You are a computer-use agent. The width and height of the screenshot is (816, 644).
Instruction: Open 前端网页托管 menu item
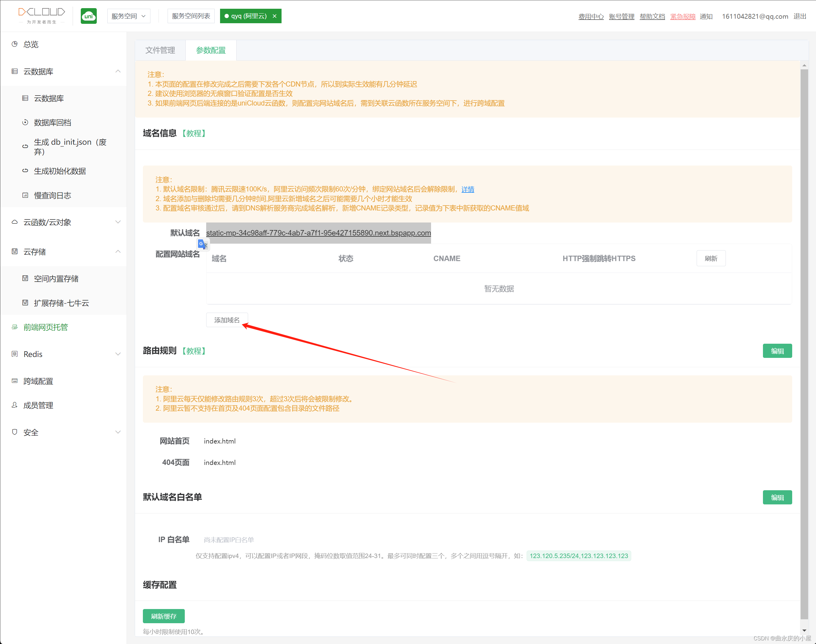click(x=63, y=327)
